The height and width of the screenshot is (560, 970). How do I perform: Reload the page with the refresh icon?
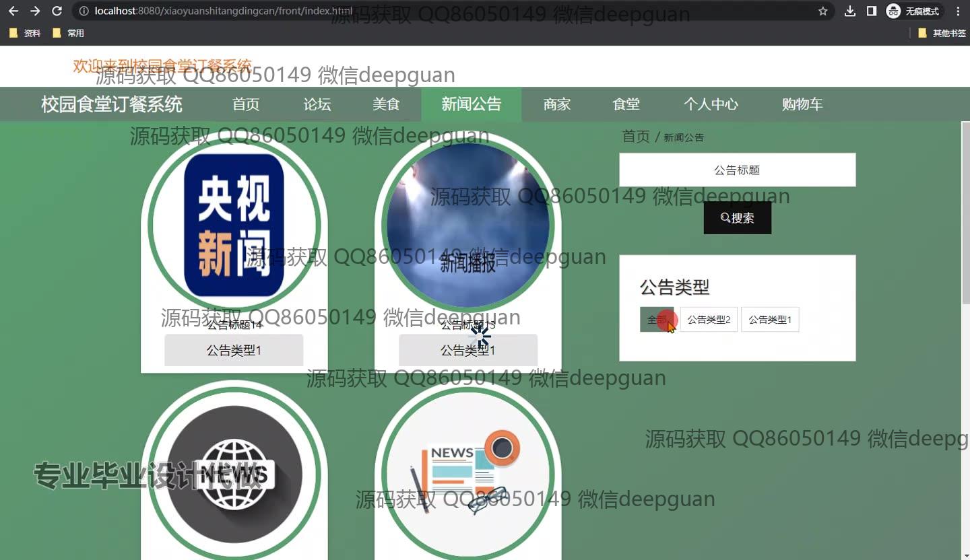pyautogui.click(x=57, y=11)
